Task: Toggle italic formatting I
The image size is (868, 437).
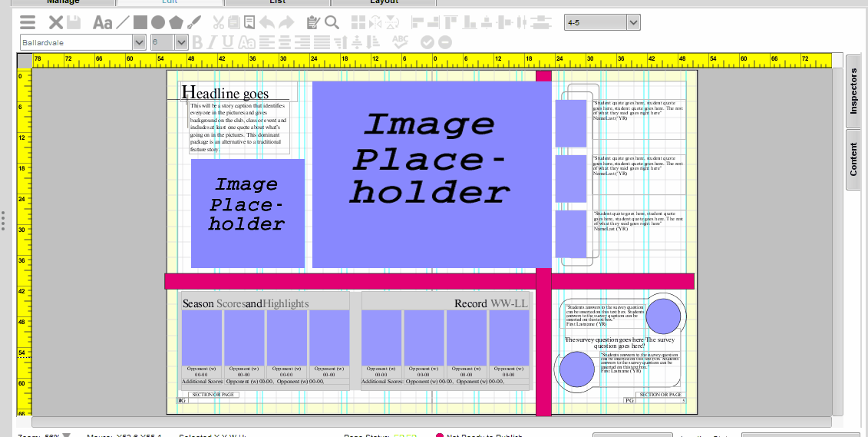Action: pyautogui.click(x=213, y=42)
